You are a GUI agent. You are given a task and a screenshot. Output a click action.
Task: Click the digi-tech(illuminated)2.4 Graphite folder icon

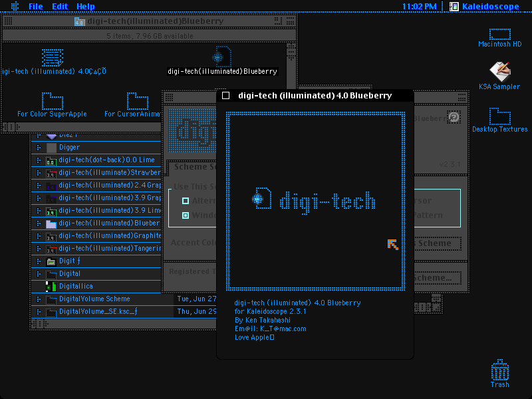coord(51,186)
